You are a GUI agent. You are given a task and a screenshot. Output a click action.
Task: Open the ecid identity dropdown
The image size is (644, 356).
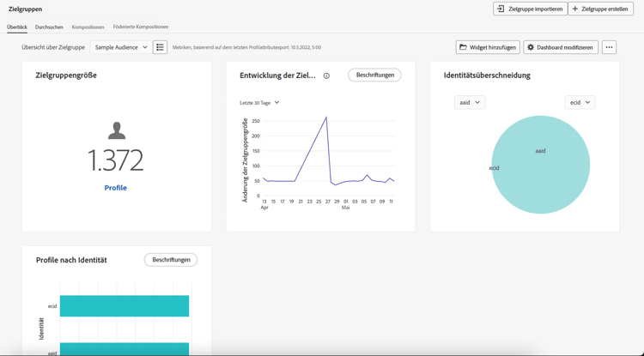580,103
